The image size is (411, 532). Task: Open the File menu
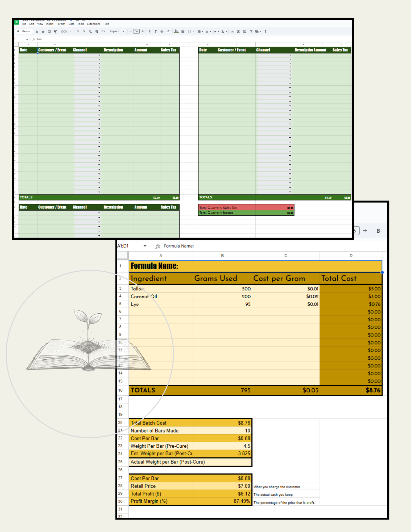(x=24, y=24)
